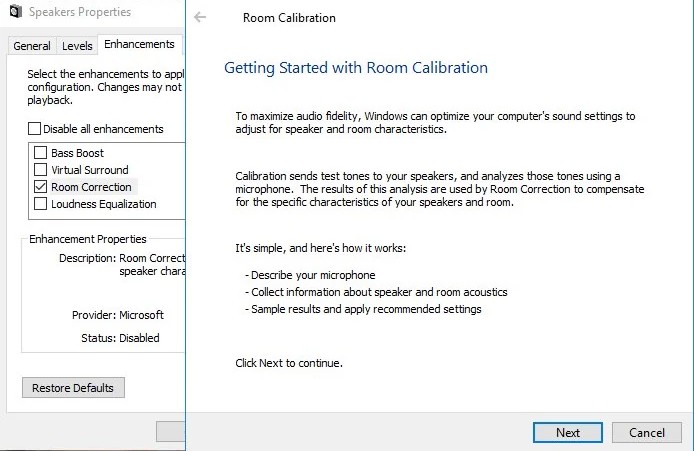This screenshot has width=694, height=451.
Task: Click the back arrow in Room Calibration wizard
Action: click(x=201, y=18)
